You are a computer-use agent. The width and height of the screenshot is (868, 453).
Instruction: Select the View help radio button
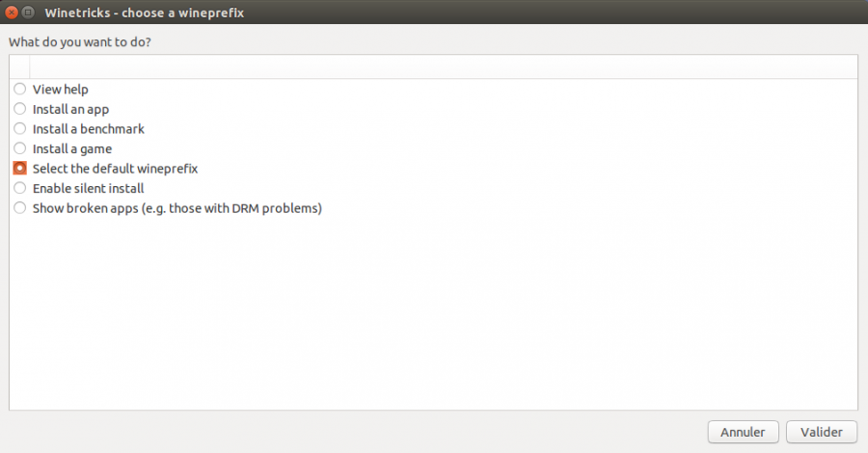coord(20,89)
